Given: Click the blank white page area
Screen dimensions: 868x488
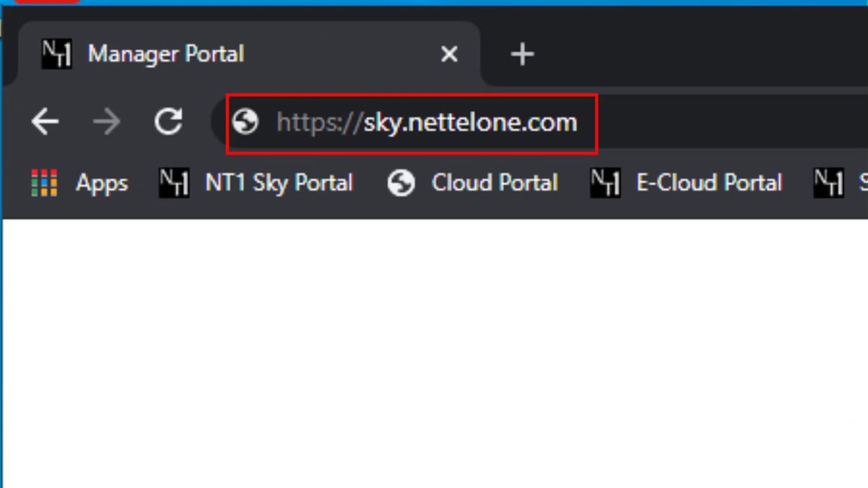Looking at the screenshot, I should pos(434,352).
